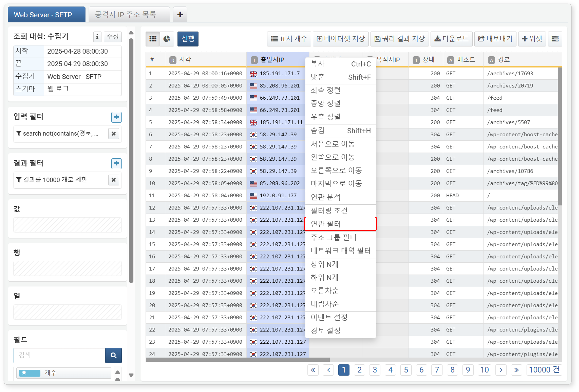Add a new tab with plus button

tap(180, 14)
